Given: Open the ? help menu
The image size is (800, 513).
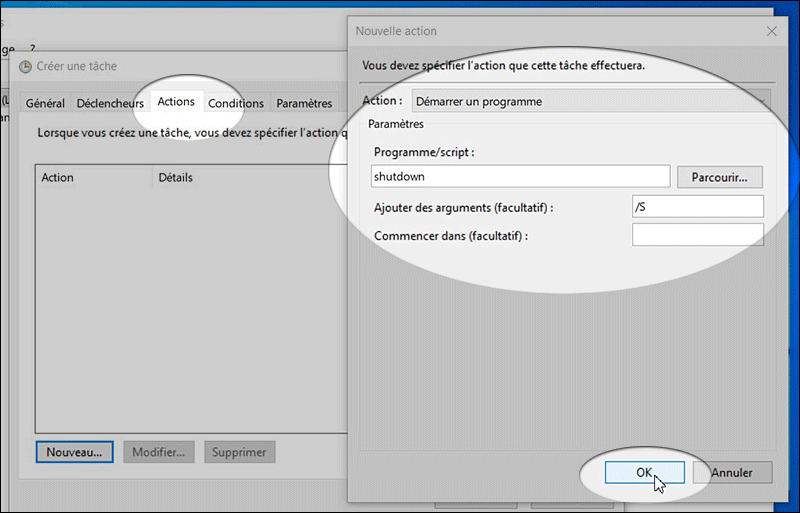Looking at the screenshot, I should click(32, 48).
